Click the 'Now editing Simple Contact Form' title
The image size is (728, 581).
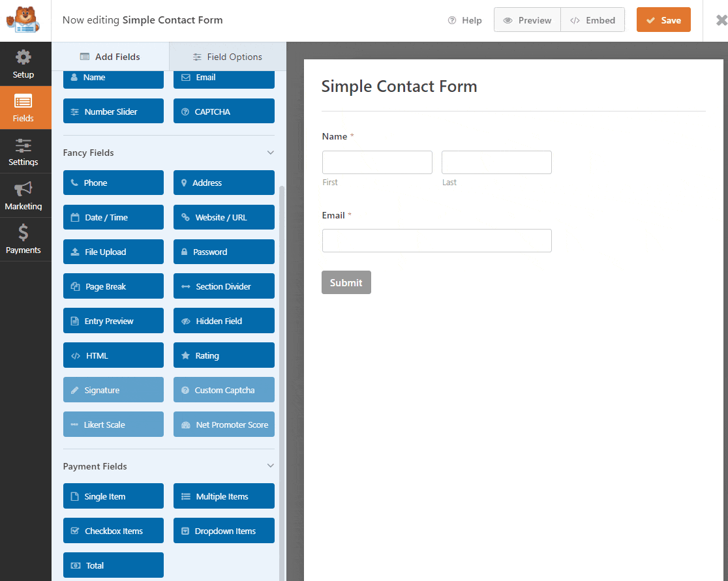[143, 20]
